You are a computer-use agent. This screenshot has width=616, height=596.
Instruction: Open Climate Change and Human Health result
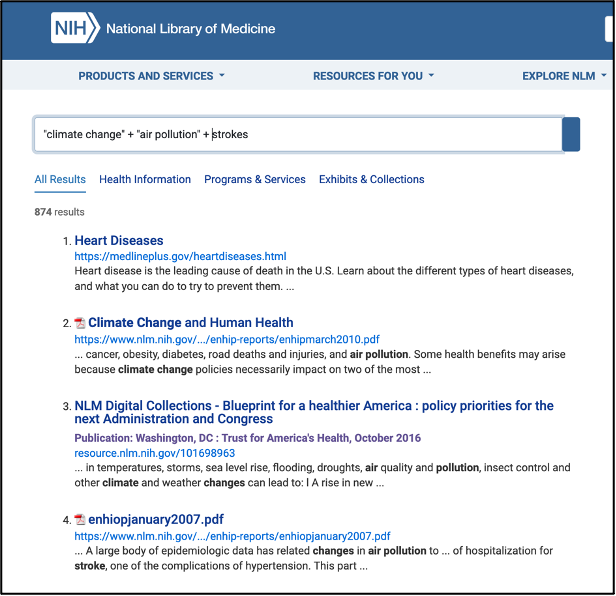(x=191, y=323)
